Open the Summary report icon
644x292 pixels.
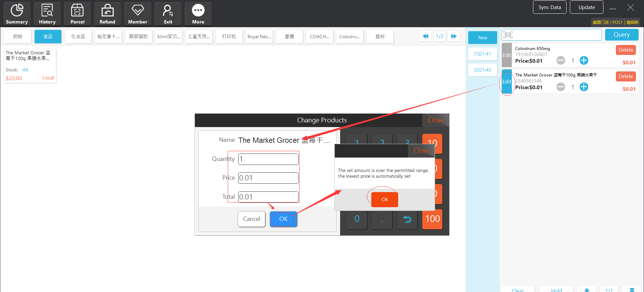point(17,14)
